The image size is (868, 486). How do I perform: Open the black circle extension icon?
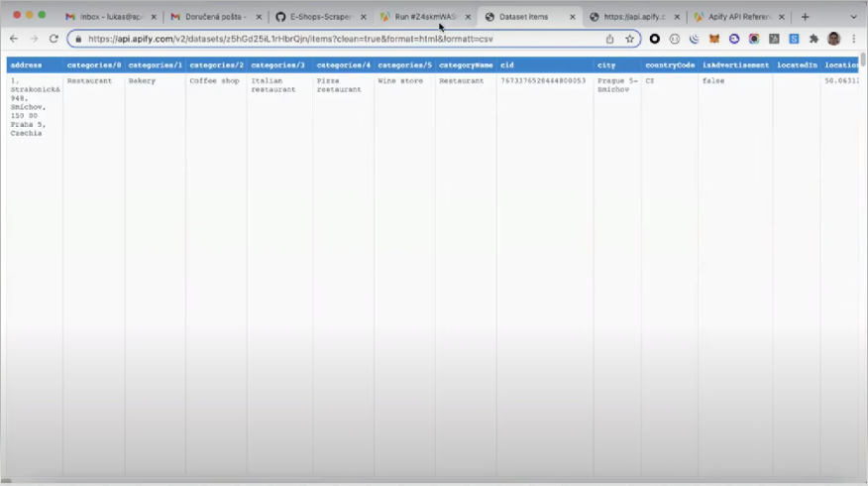click(654, 39)
